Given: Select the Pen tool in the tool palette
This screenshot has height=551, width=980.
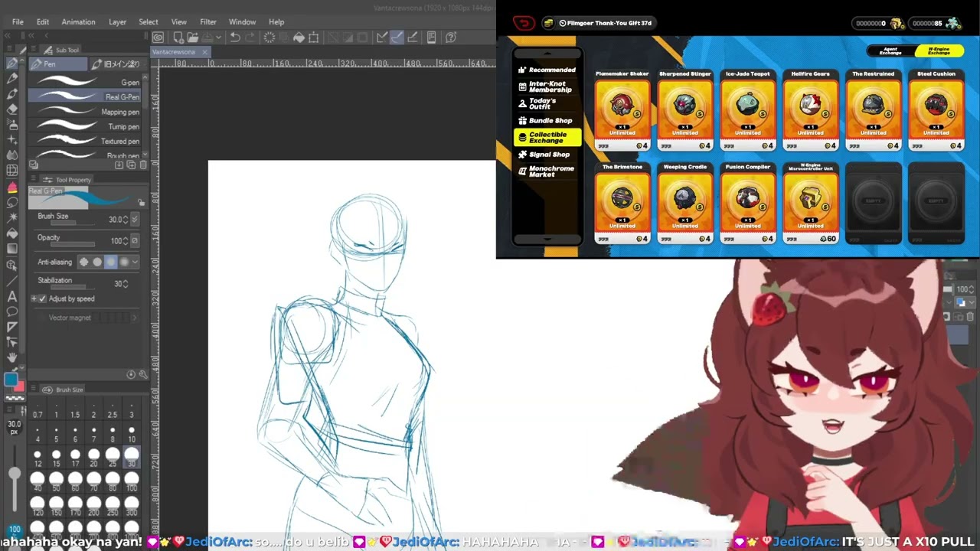Looking at the screenshot, I should click(12, 63).
